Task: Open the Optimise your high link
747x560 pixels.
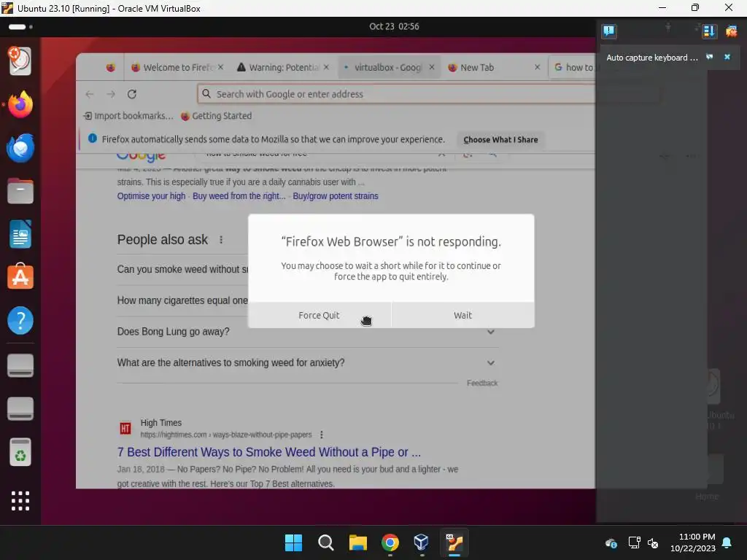Action: [151, 196]
